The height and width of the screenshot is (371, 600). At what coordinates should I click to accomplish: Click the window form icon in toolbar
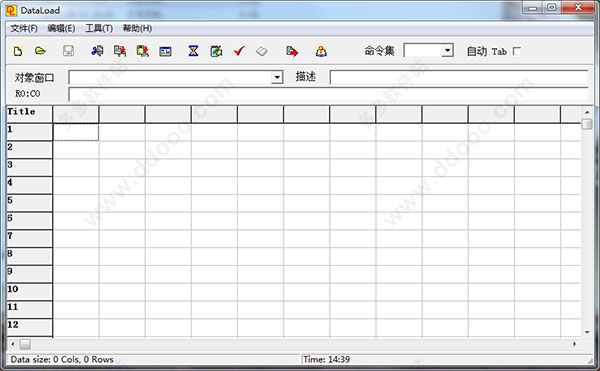click(165, 51)
